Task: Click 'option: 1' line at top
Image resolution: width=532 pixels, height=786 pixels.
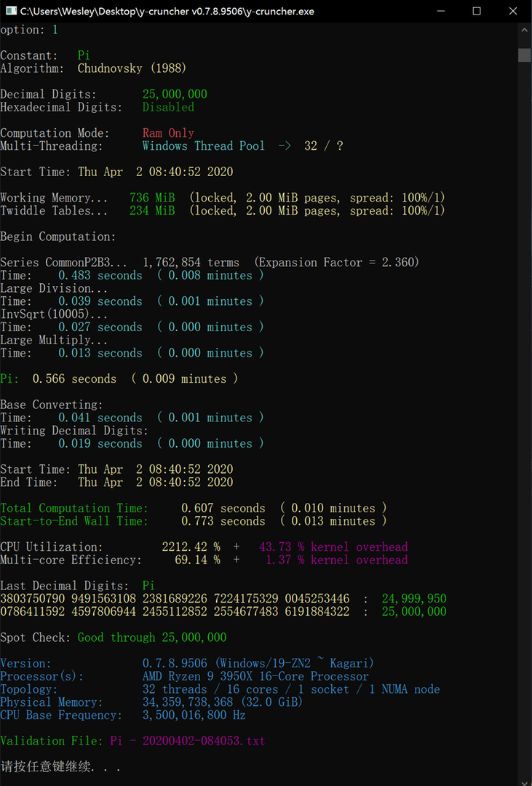Action: tap(29, 30)
